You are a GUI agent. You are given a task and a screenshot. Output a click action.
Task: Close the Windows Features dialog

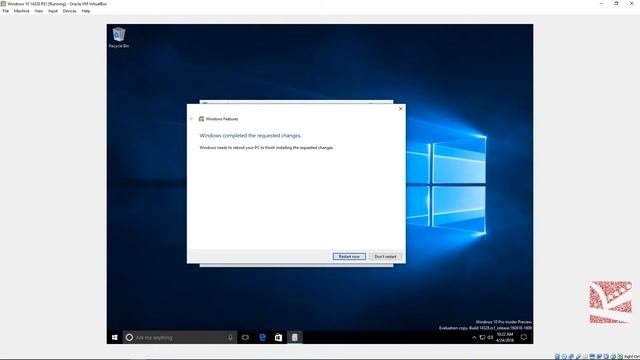400,109
